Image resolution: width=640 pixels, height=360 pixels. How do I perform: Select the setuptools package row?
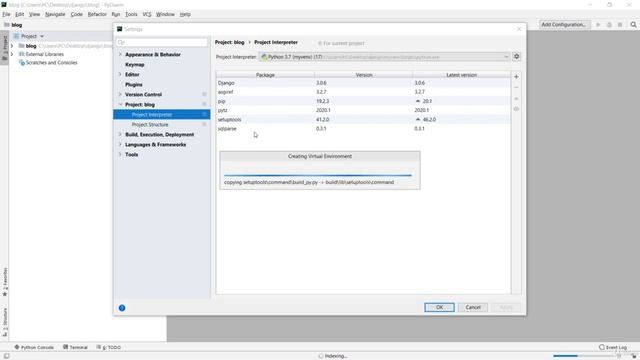coord(363,119)
